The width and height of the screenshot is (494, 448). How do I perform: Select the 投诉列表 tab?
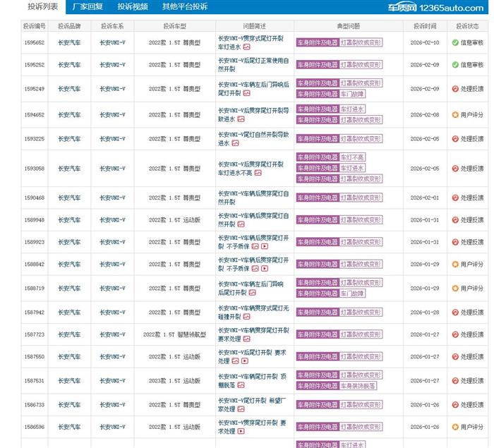(43, 7)
